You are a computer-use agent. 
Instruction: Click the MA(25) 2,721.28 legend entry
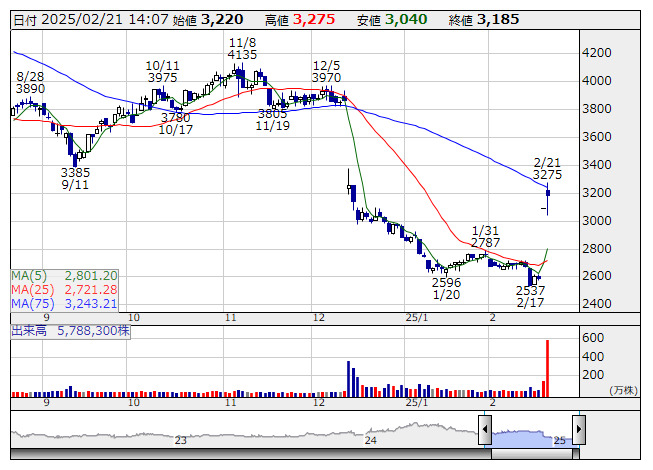pyautogui.click(x=64, y=289)
